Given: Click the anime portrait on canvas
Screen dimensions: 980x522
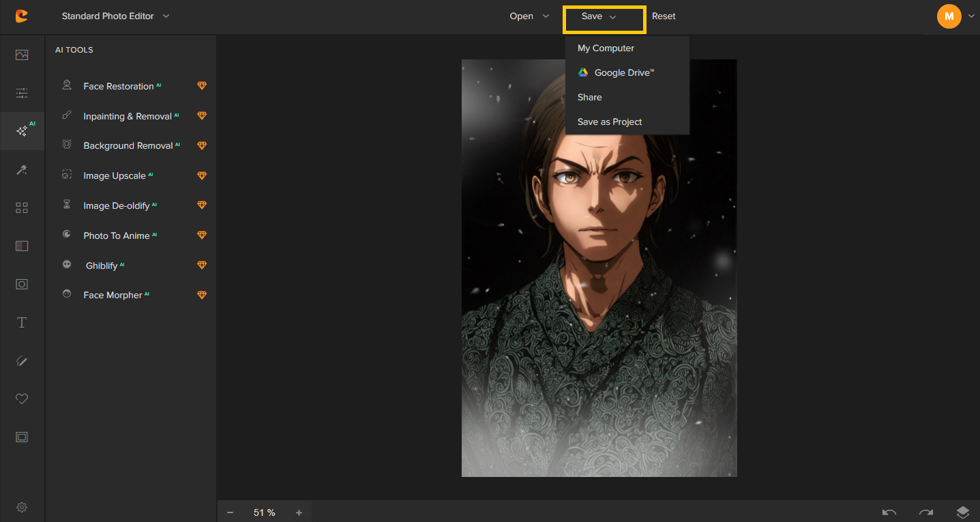Looking at the screenshot, I should tap(599, 267).
